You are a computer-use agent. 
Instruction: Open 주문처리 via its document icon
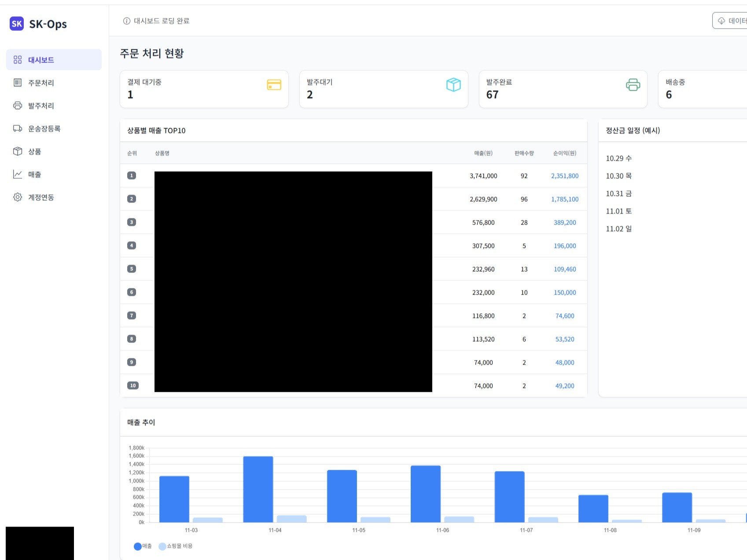18,83
